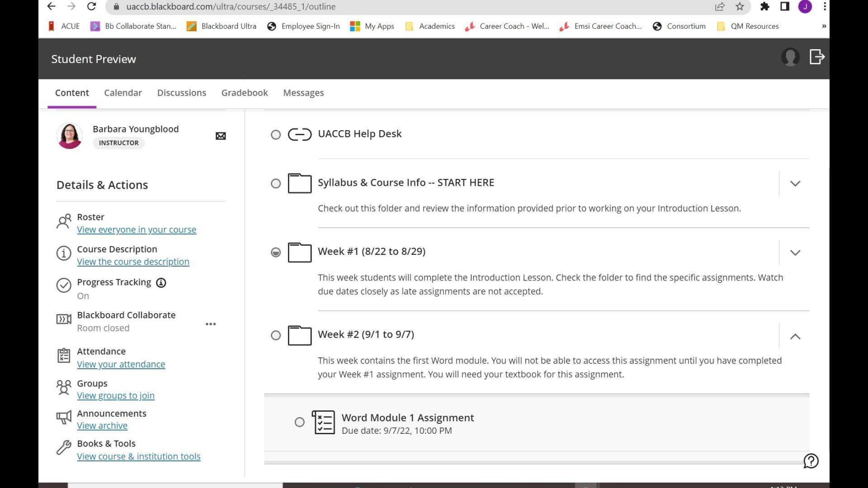This screenshot has width=868, height=488.
Task: Click the Blackboard Collaborate room icon
Action: click(64, 319)
